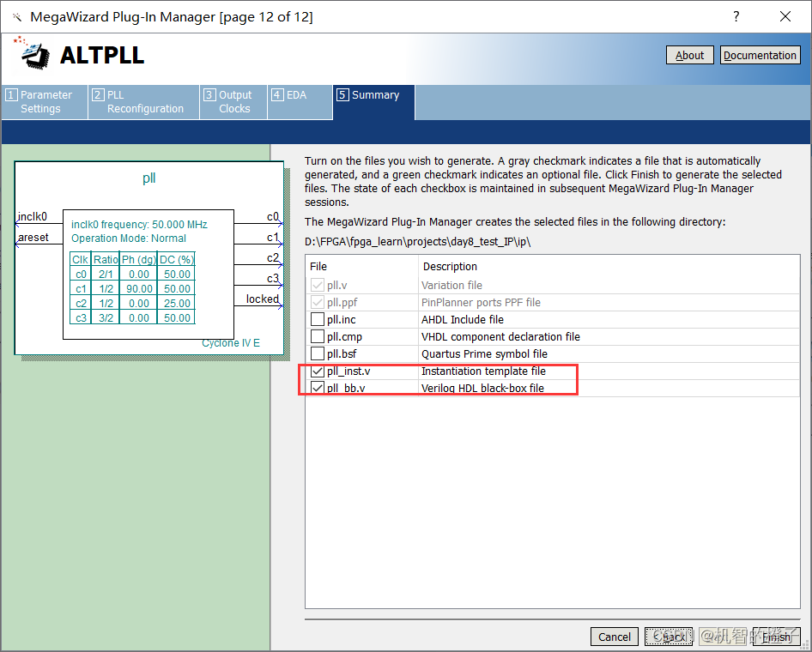The height and width of the screenshot is (652, 812).
Task: Click the areset input port label
Action: 33,237
